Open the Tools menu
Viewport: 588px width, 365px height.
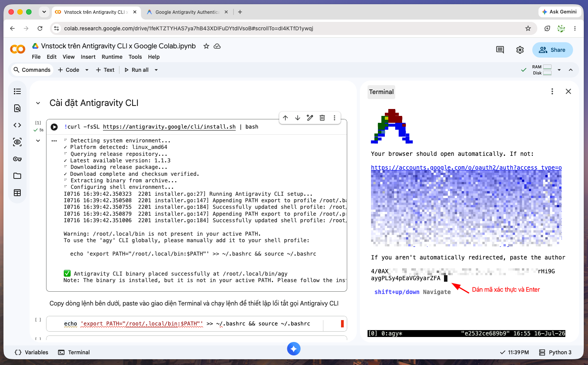(x=135, y=57)
